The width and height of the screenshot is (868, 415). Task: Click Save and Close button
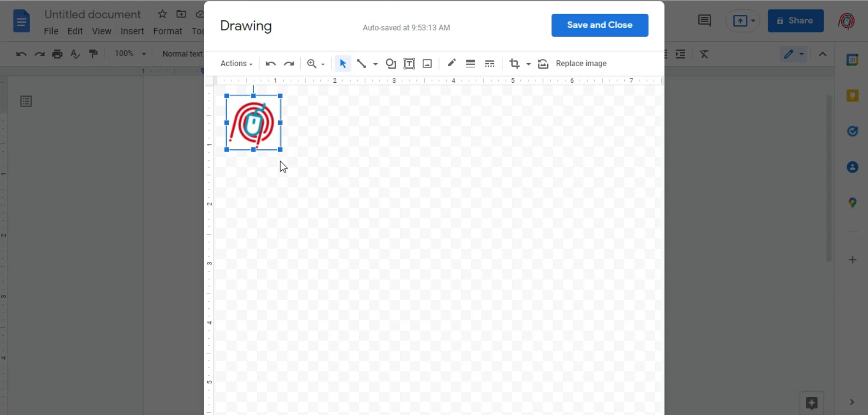coord(599,25)
